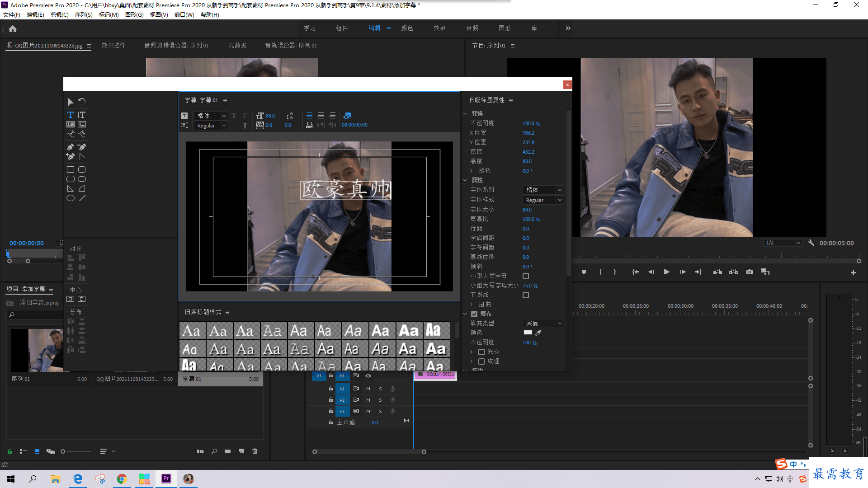Enable the Underline checkbox in properties

pos(526,295)
